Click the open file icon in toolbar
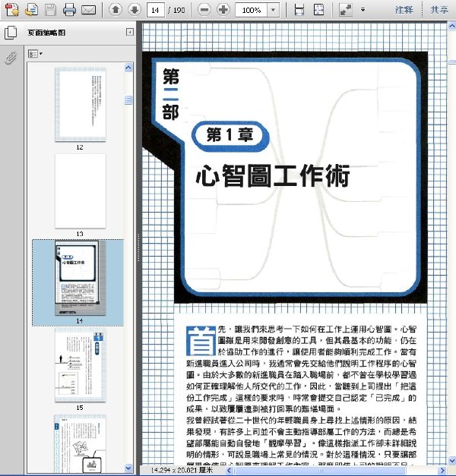The height and width of the screenshot is (476, 456). point(31,10)
